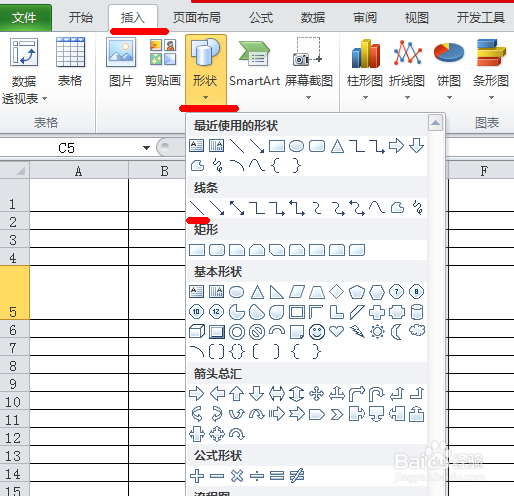Open the 页面布局 ribbon tab
Viewport: 514px width, 496px height.
pyautogui.click(x=197, y=17)
